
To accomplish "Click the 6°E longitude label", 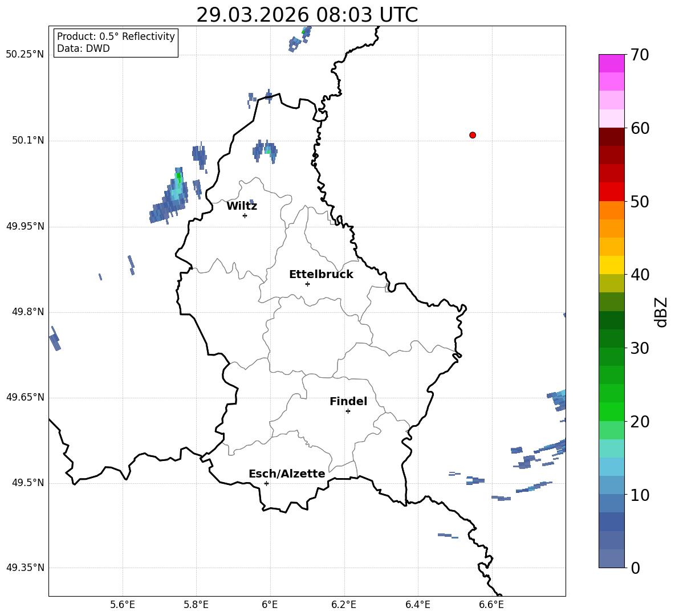I will [270, 605].
